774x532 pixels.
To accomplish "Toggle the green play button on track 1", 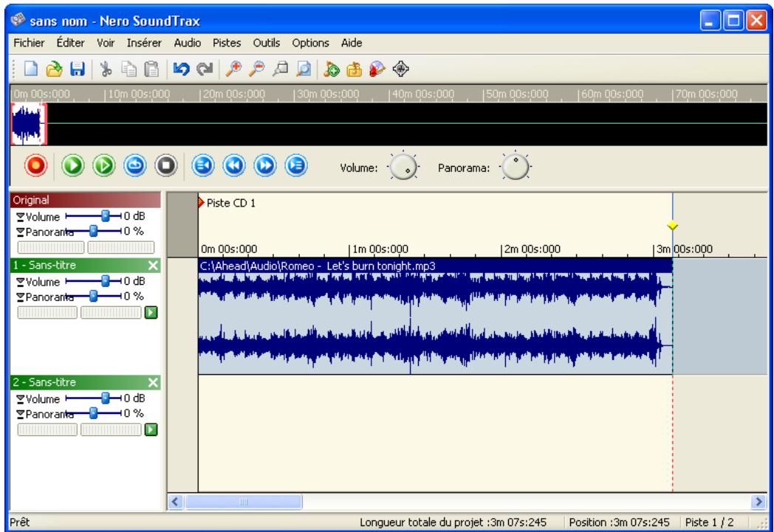I will [151, 313].
